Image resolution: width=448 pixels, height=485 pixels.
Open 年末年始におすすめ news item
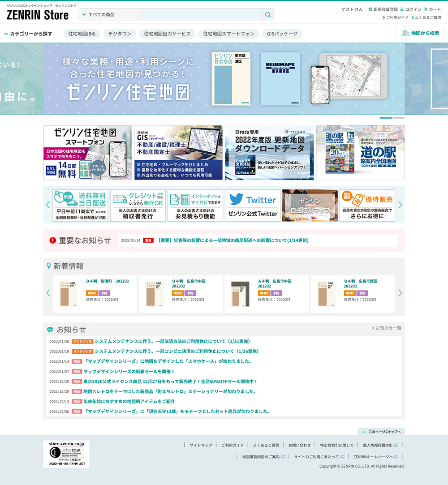pos(129,402)
